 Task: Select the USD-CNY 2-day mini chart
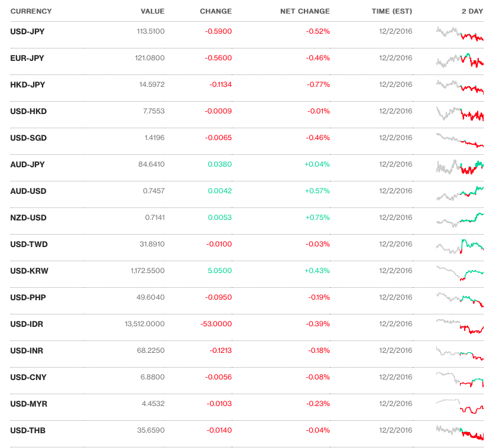coord(460,378)
